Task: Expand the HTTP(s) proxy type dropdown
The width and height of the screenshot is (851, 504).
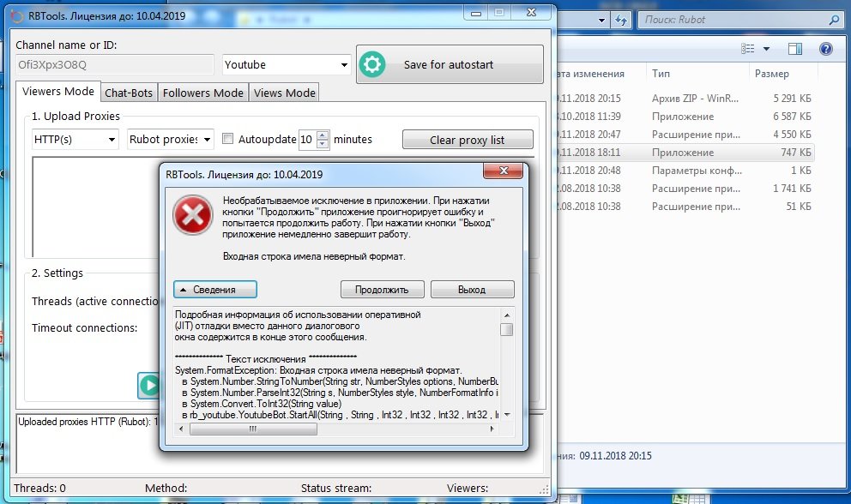Action: 75,139
